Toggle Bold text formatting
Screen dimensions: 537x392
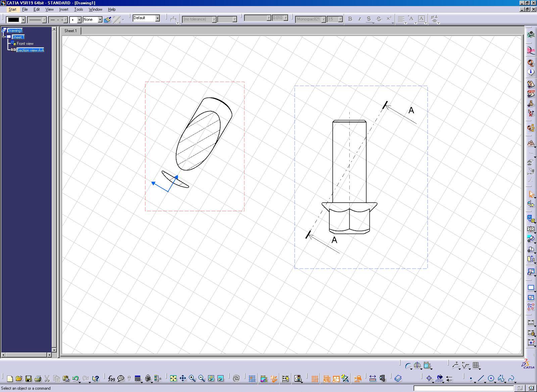coord(350,19)
